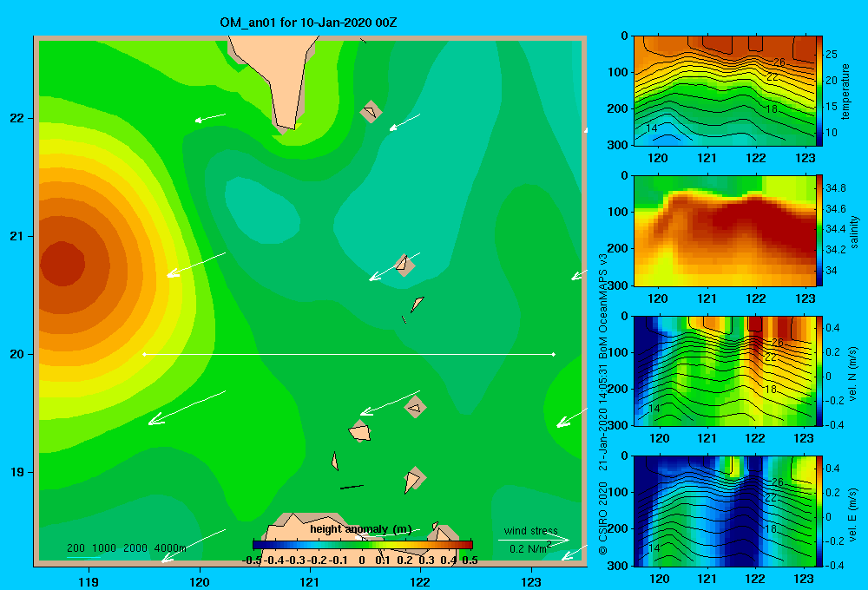Click the '34.2' tick on salinity scale
Image resolution: width=868 pixels, height=590 pixels.
tap(835, 250)
